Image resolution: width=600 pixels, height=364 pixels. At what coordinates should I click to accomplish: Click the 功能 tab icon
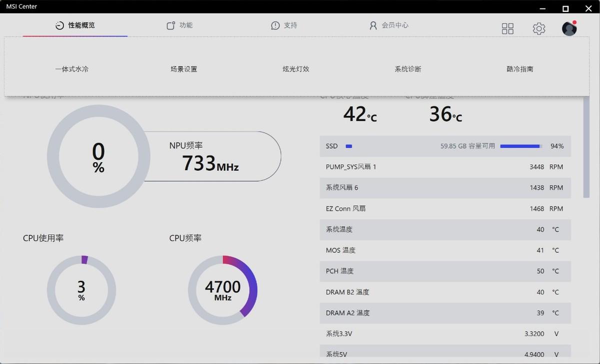click(171, 25)
